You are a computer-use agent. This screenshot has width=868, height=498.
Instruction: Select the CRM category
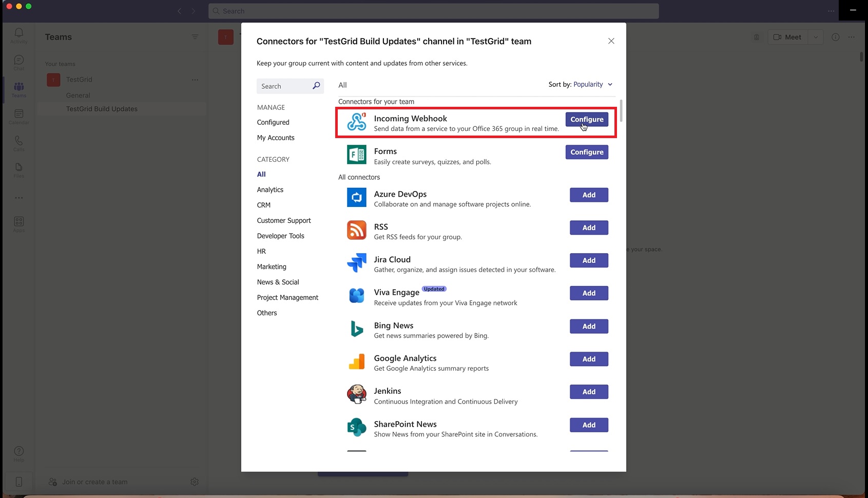[264, 205]
